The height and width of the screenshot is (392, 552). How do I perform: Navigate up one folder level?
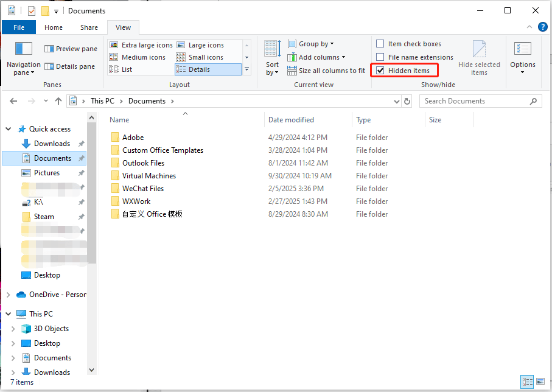pyautogui.click(x=58, y=100)
